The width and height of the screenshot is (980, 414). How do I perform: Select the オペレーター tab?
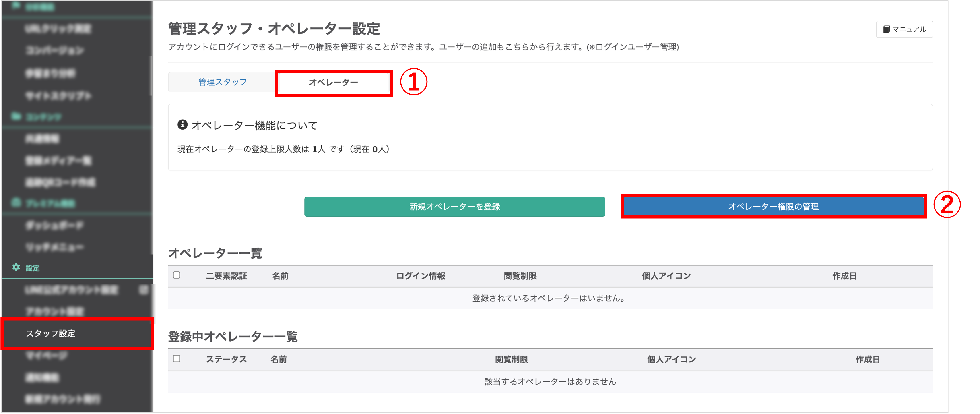pyautogui.click(x=333, y=83)
